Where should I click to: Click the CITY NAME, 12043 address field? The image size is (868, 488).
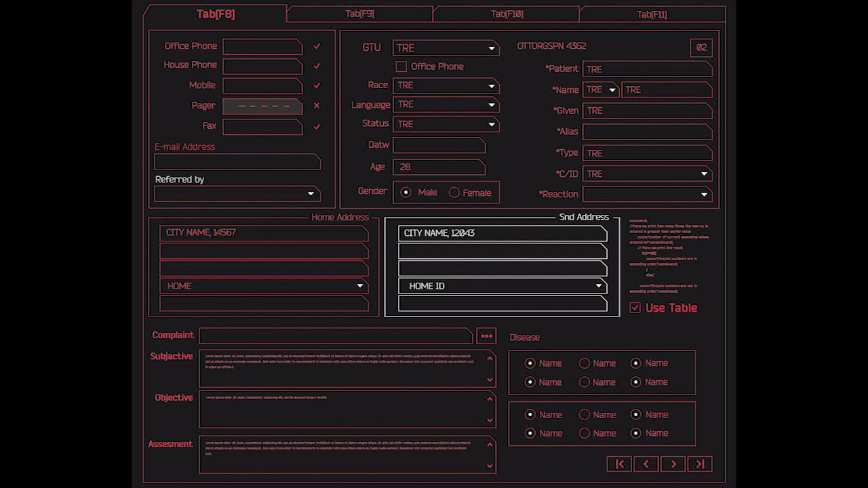click(x=502, y=233)
